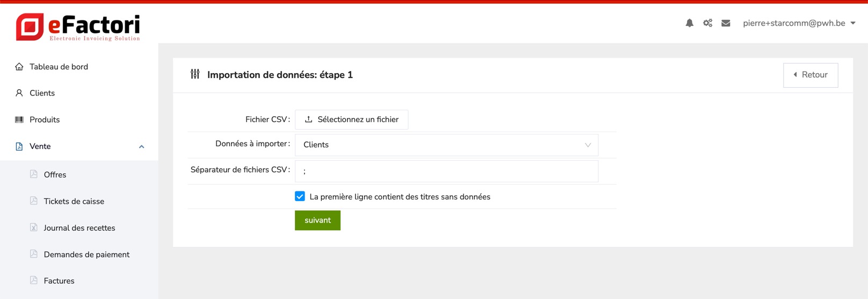This screenshot has width=868, height=299.
Task: Click the file icon next to Journal des recettes
Action: 34,227
